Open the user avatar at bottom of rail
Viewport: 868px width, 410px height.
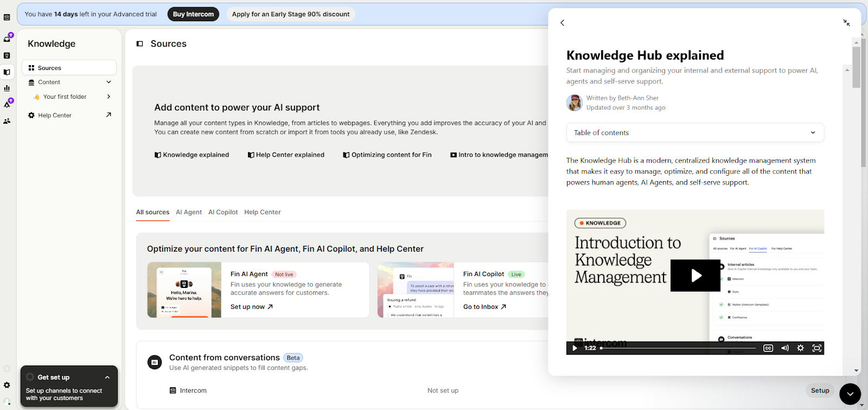[x=7, y=402]
